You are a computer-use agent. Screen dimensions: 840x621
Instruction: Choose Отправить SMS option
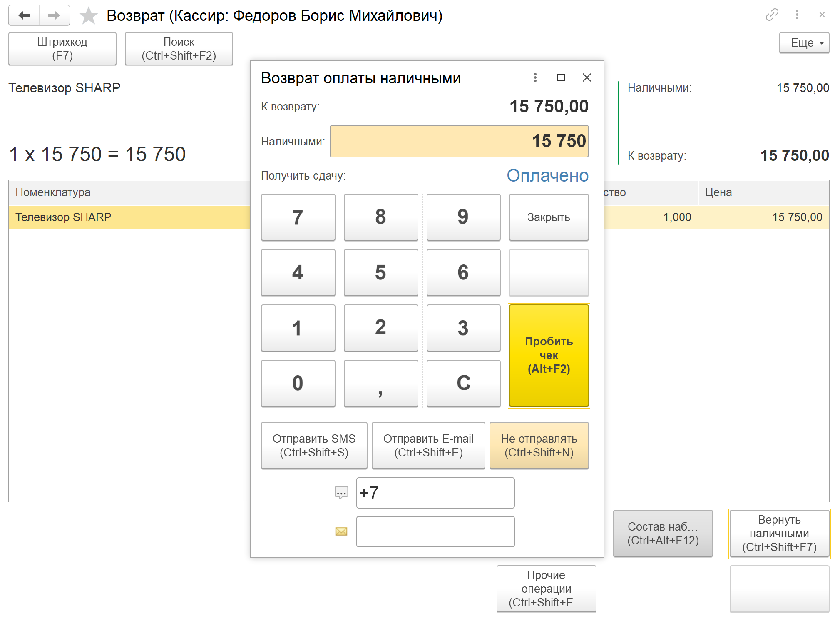[x=314, y=445]
